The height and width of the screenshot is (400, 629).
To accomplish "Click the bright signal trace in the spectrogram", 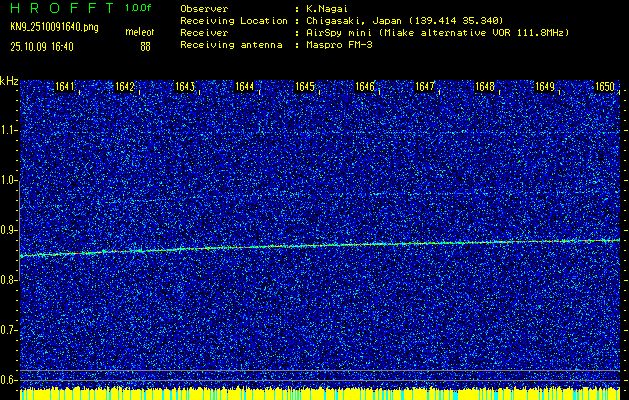I will point(320,245).
